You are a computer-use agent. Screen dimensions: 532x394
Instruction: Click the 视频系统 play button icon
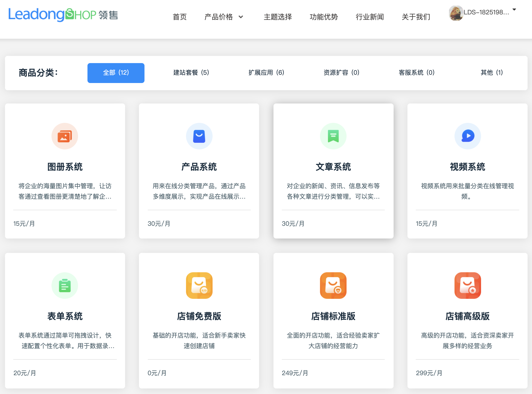click(468, 136)
